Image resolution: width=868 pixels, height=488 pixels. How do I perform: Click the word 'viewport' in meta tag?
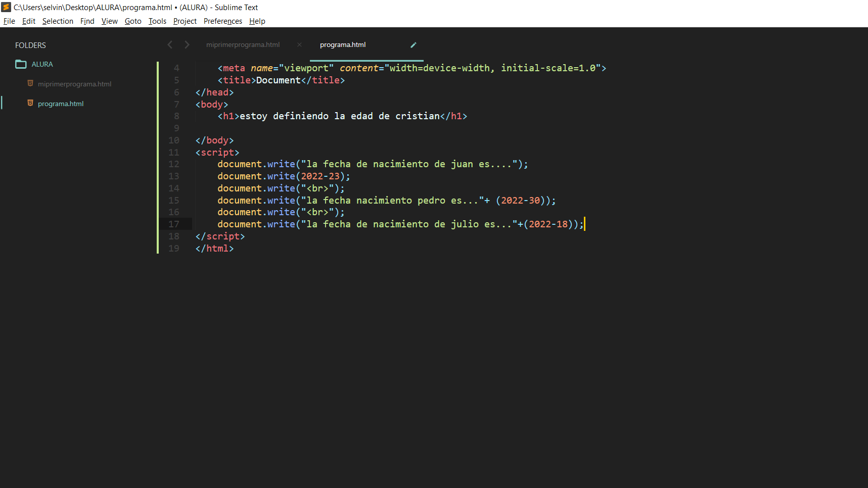click(306, 68)
